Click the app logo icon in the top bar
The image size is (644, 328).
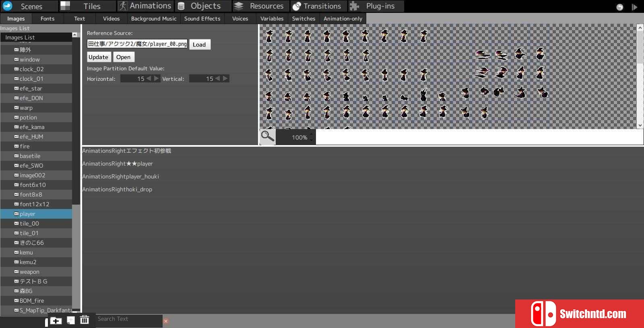click(x=7, y=6)
